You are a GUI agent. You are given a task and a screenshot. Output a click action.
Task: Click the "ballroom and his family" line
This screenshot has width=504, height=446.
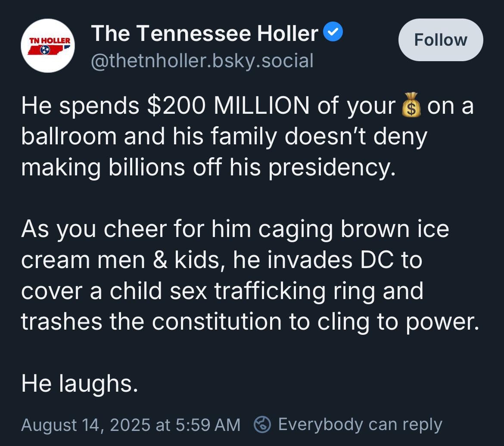click(224, 137)
